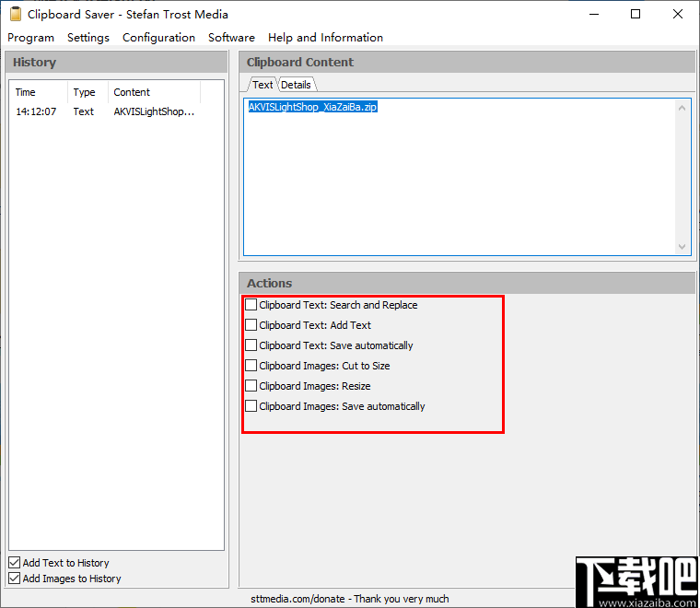Close the Clipboard Saver window

click(x=678, y=15)
